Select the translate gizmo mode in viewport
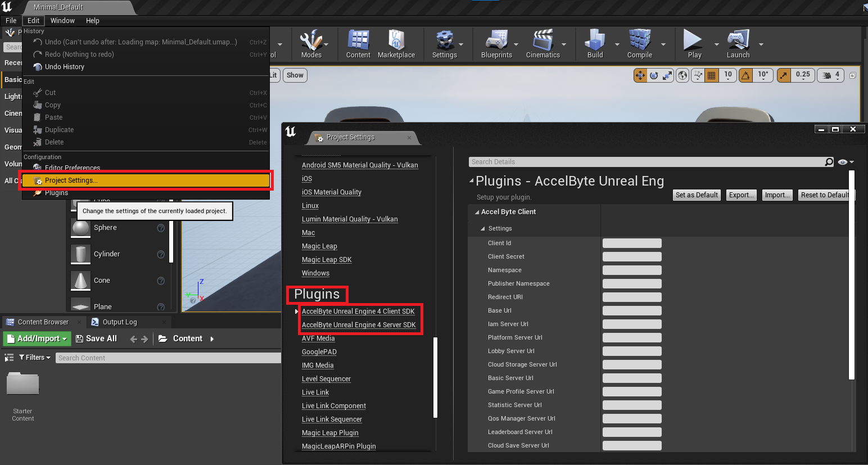 tap(640, 75)
